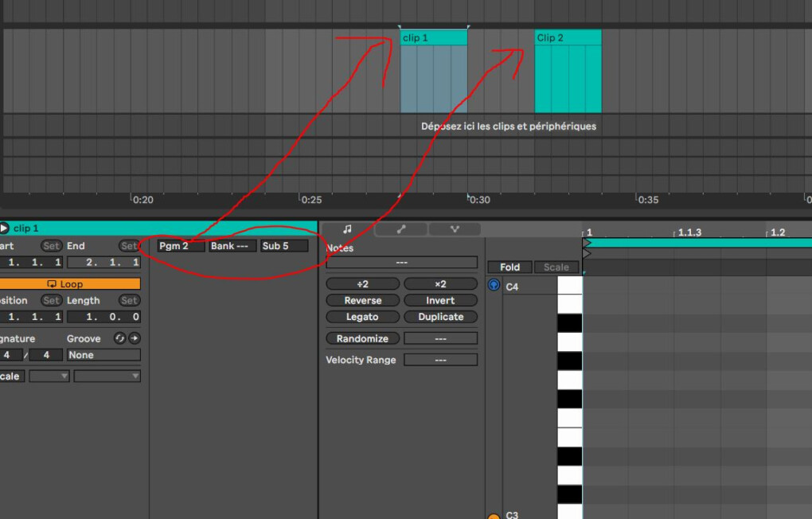Click the Legato button
The image size is (812, 519).
point(362,317)
